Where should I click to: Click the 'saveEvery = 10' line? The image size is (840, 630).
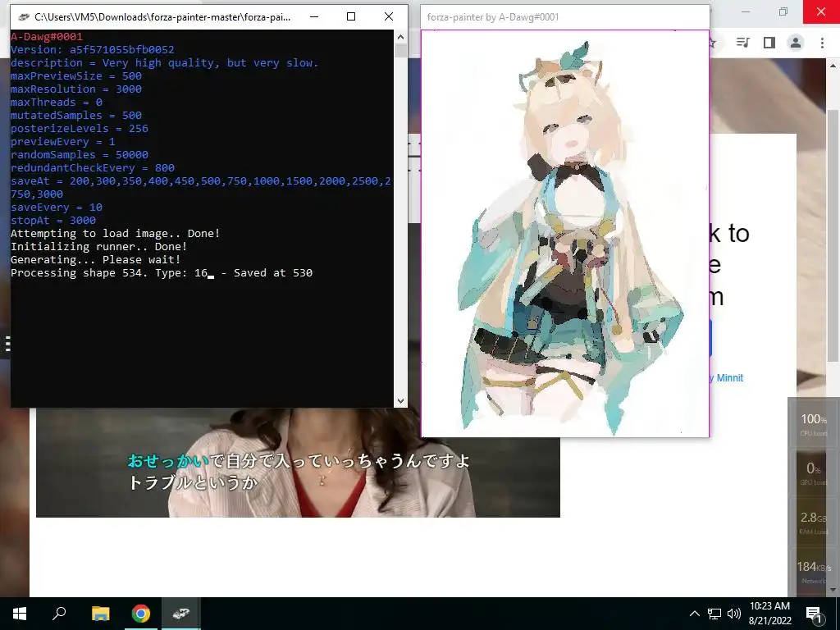[57, 208]
